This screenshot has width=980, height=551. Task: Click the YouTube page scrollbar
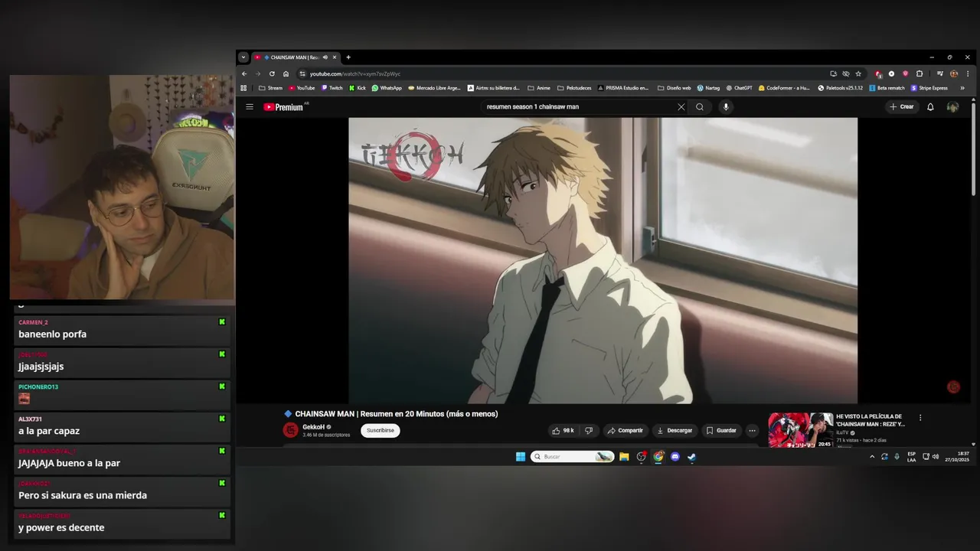point(973,149)
